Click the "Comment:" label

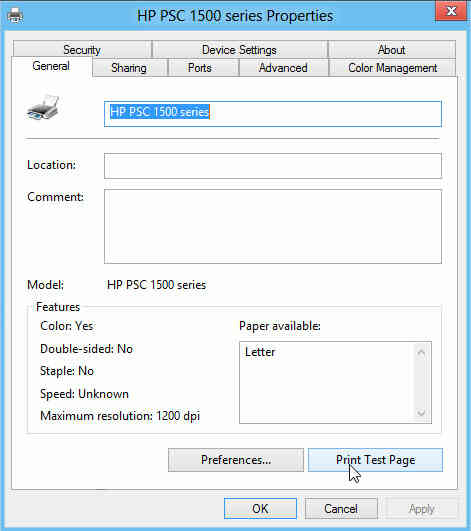click(x=56, y=197)
